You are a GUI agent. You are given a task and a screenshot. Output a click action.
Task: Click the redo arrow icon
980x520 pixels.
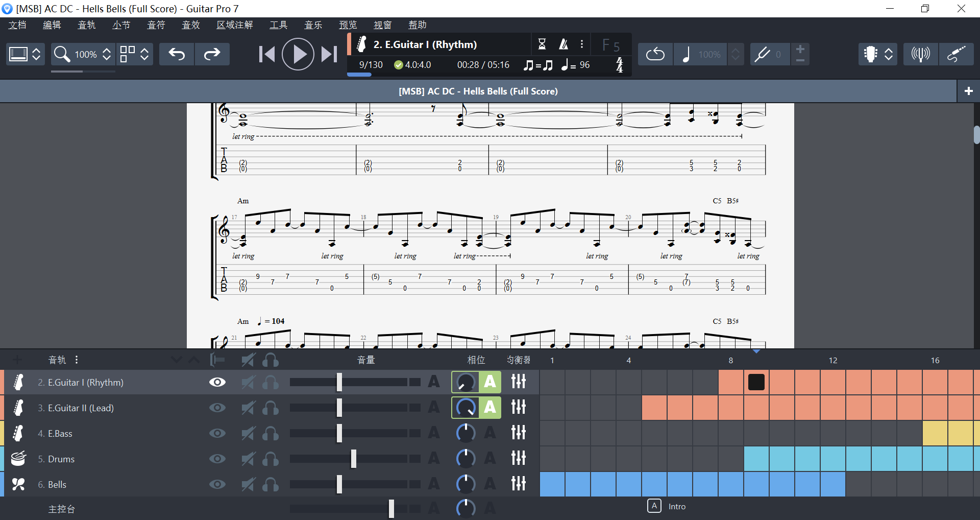tap(212, 54)
